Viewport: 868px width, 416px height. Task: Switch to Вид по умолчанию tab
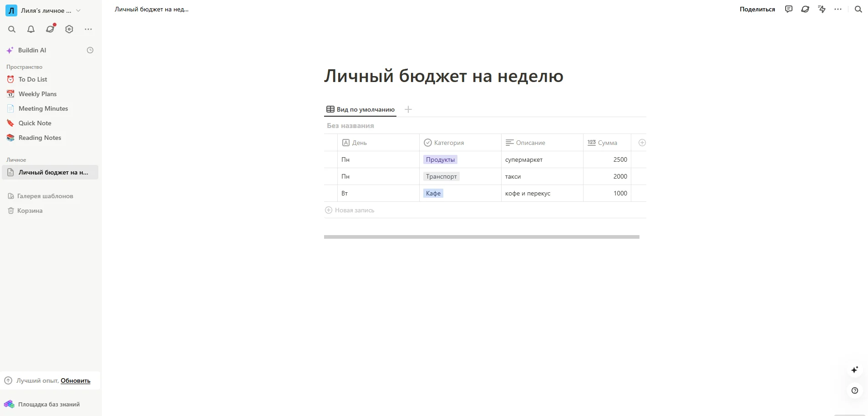[x=360, y=109]
